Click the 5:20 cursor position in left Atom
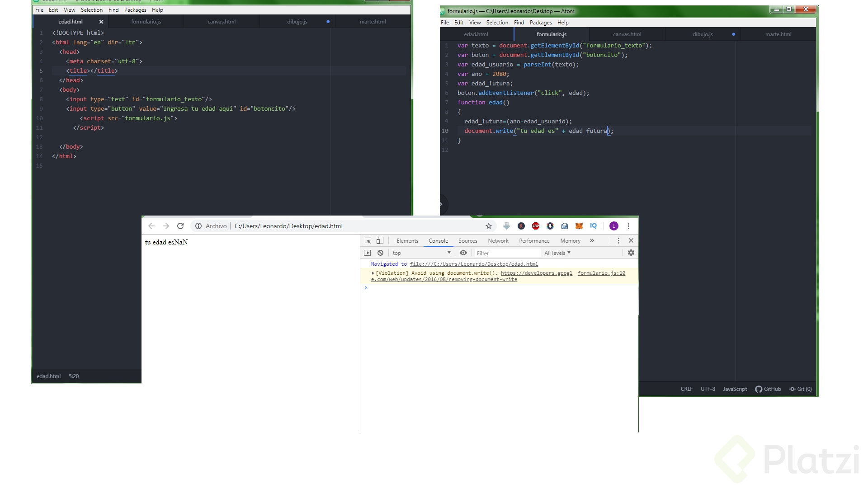868x488 pixels. point(74,376)
